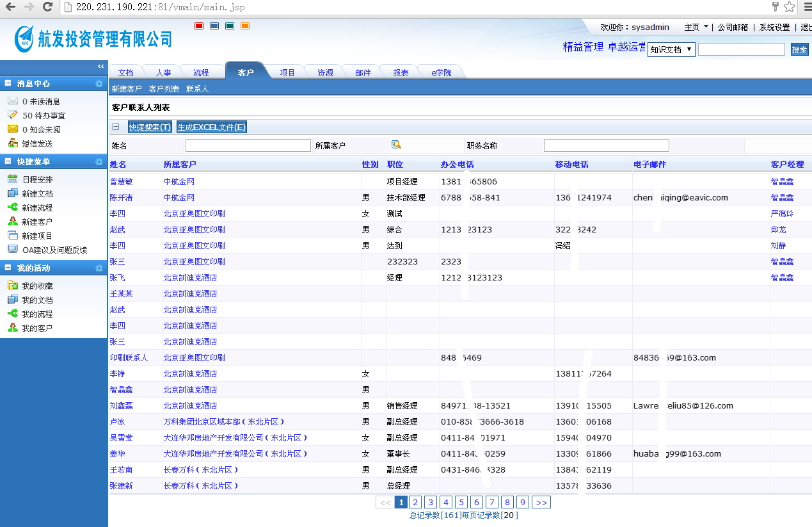Click the OA建议及问题反馈 monitor icon
The width and height of the screenshot is (812, 527).
tap(12, 250)
